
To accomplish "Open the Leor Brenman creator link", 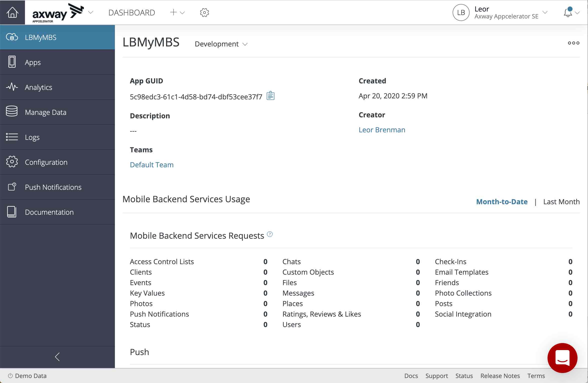I will [x=382, y=130].
